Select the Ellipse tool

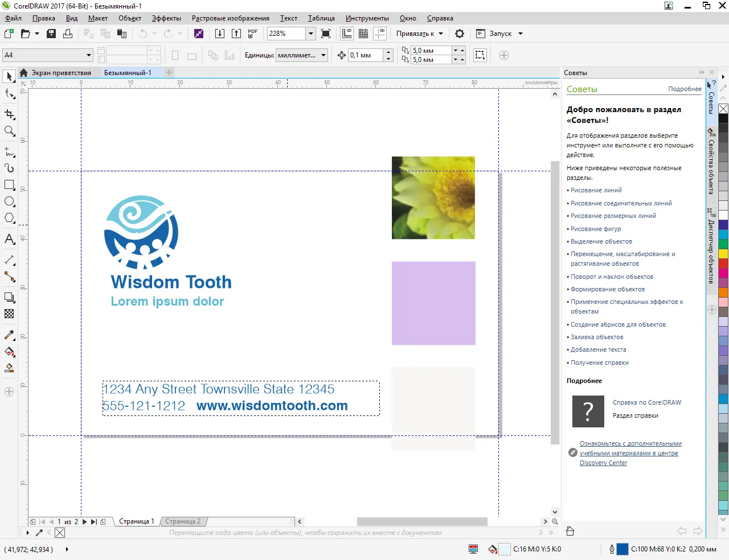point(9,201)
